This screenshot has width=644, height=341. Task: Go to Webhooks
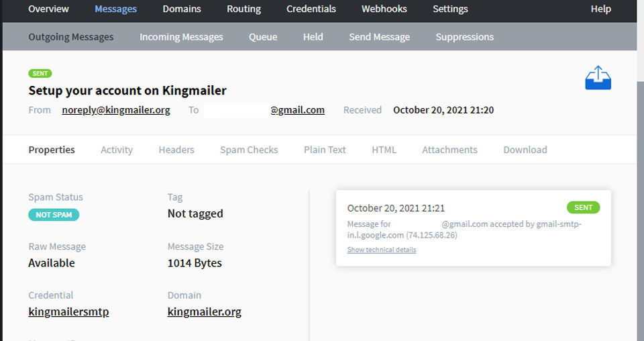(384, 9)
